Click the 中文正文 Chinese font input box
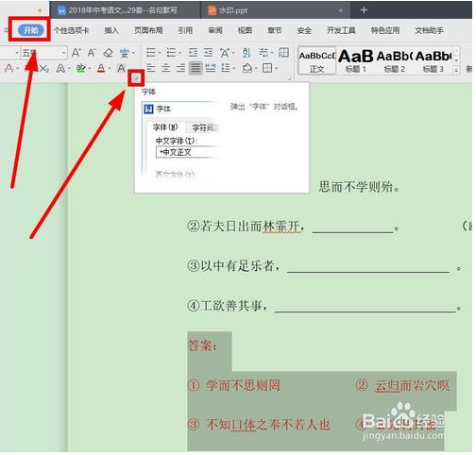 pos(188,153)
